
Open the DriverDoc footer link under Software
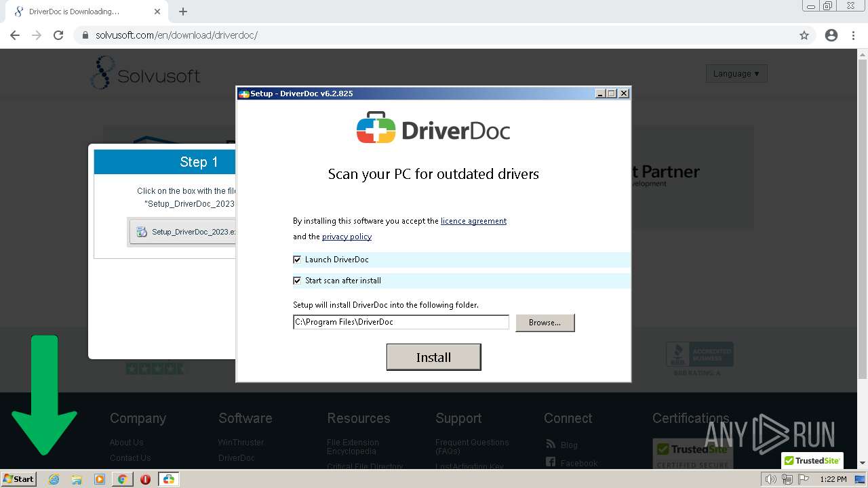tap(237, 458)
